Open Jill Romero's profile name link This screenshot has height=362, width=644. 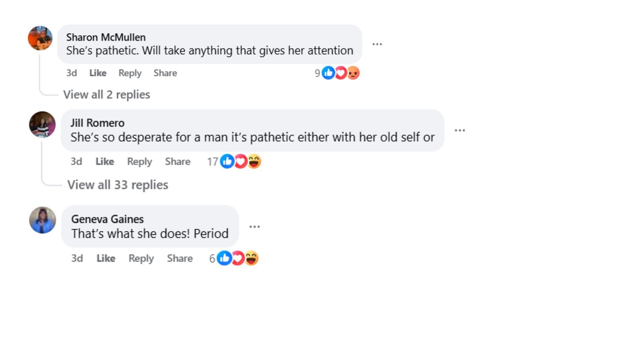pyautogui.click(x=97, y=123)
